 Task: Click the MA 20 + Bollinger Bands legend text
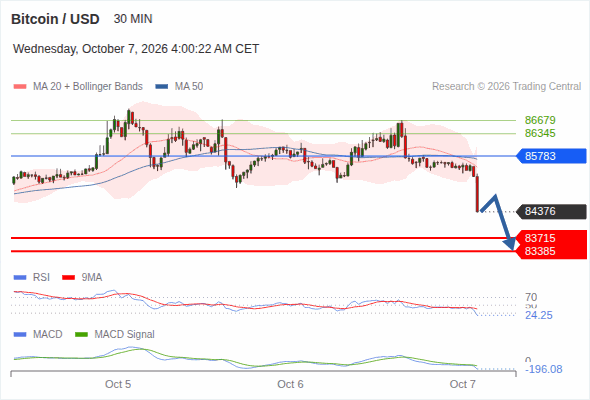88,87
